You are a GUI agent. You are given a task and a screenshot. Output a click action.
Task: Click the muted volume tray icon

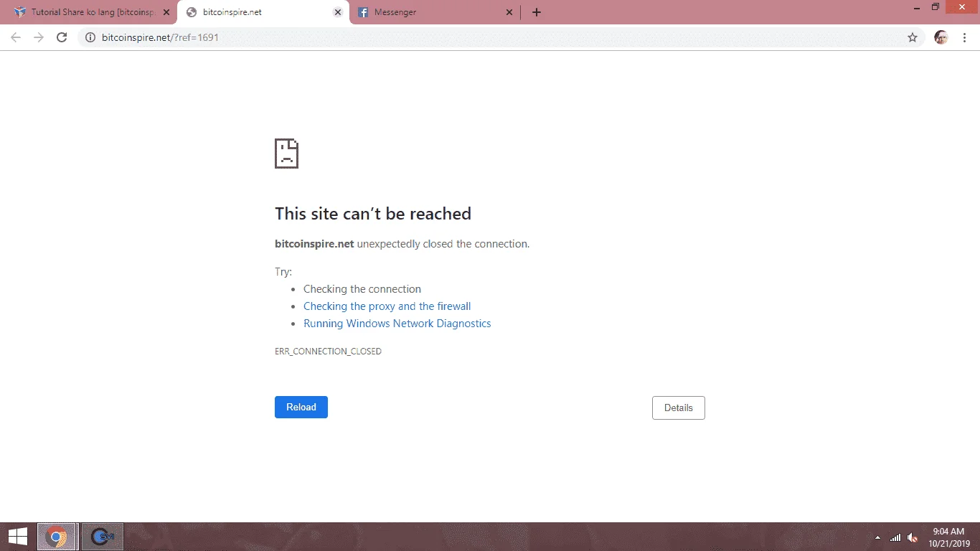pos(913,537)
